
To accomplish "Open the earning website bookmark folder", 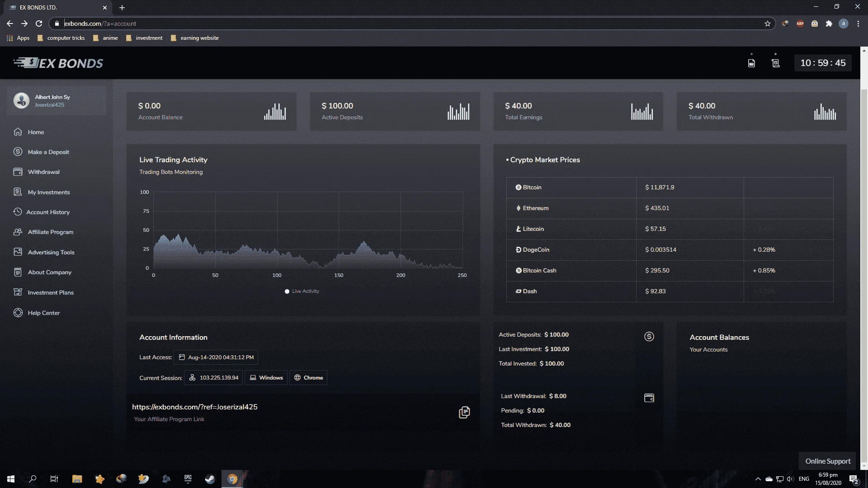I will [195, 38].
